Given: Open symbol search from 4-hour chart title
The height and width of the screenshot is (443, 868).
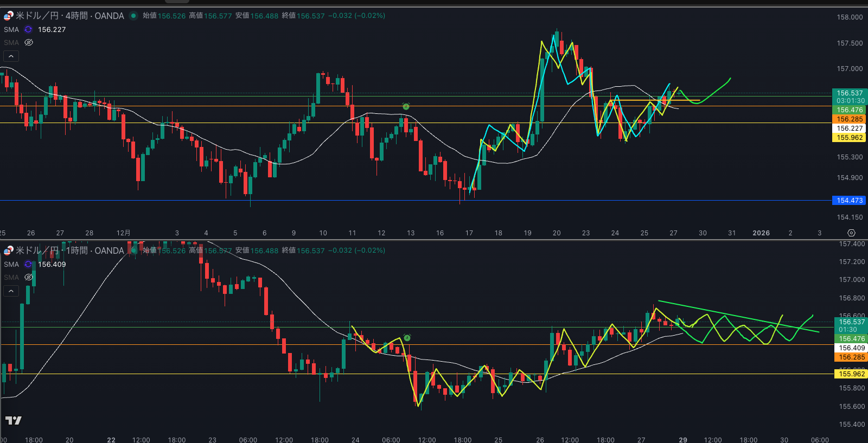Looking at the screenshot, I should (x=69, y=16).
